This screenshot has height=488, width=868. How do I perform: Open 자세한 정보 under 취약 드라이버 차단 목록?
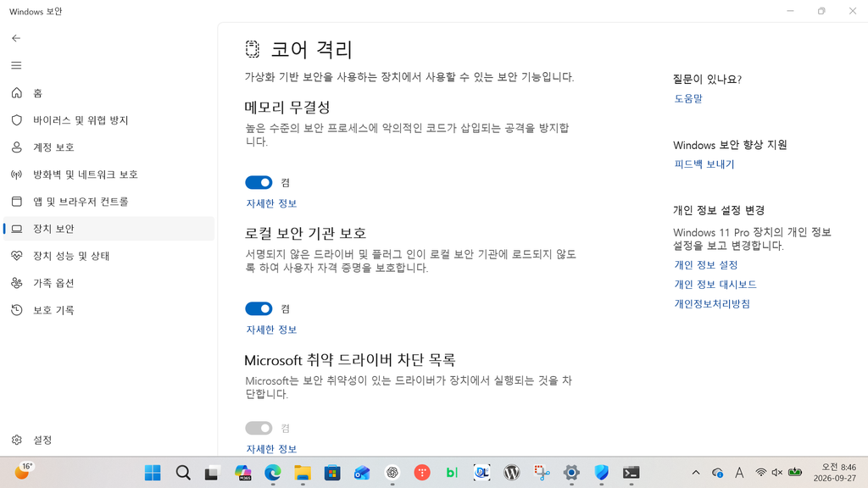pyautogui.click(x=271, y=449)
